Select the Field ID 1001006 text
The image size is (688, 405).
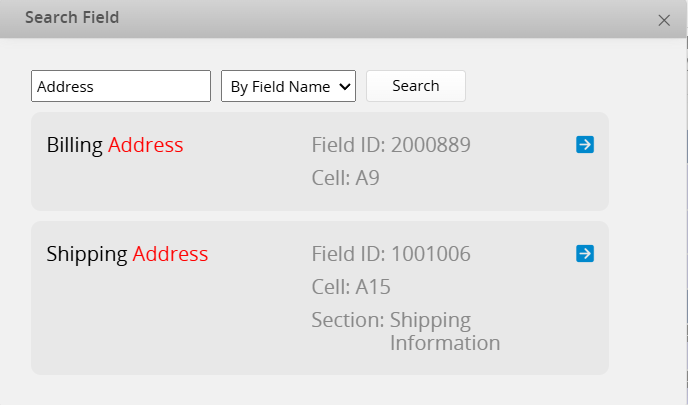tap(391, 254)
